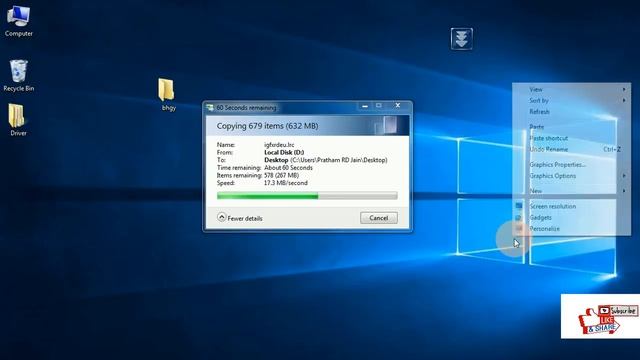Screen dimensions: 640x360
Task: Select Paste shortcut in context menu
Action: click(x=571, y=138)
